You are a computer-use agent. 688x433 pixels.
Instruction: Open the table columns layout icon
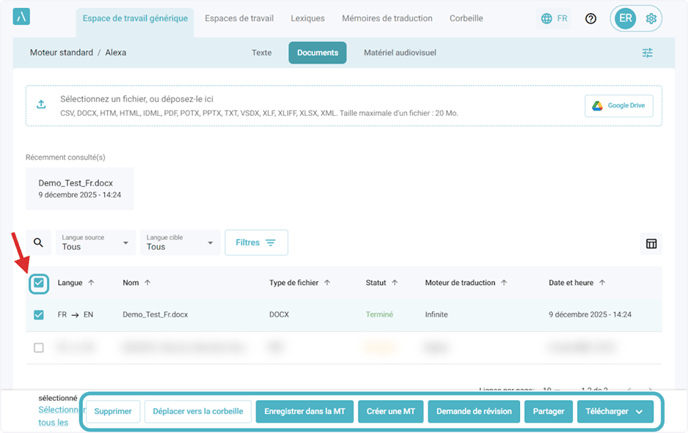pos(651,243)
